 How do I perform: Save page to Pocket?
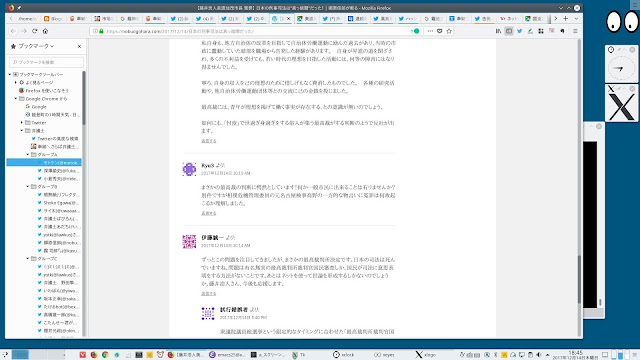(x=440, y=31)
